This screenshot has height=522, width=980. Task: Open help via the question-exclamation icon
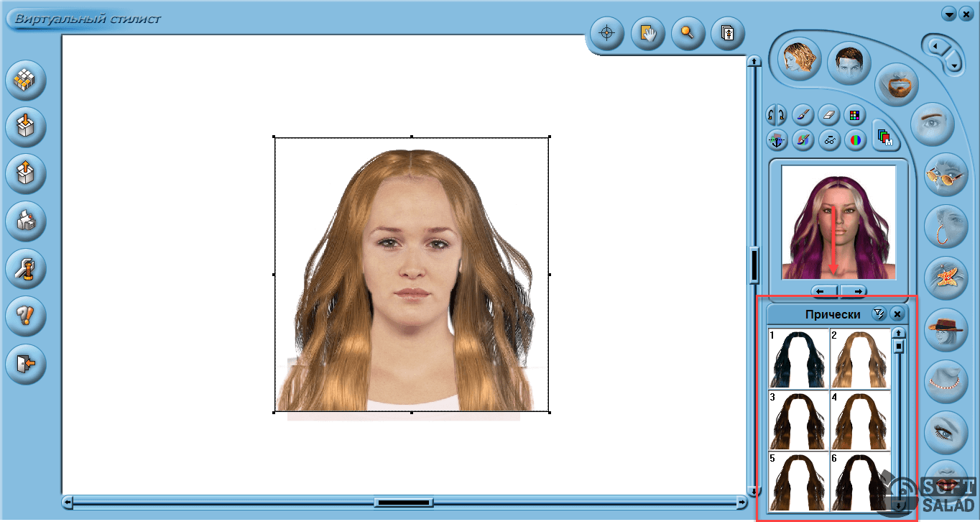point(26,315)
